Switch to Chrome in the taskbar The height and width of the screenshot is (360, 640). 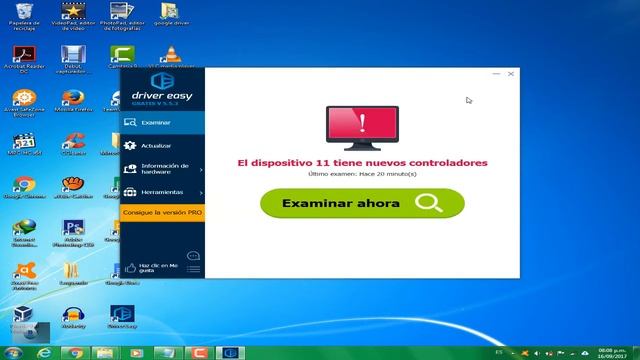pos(75,353)
